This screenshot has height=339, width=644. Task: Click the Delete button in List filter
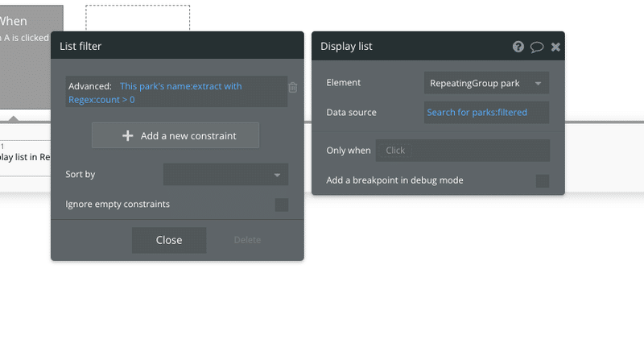point(247,240)
